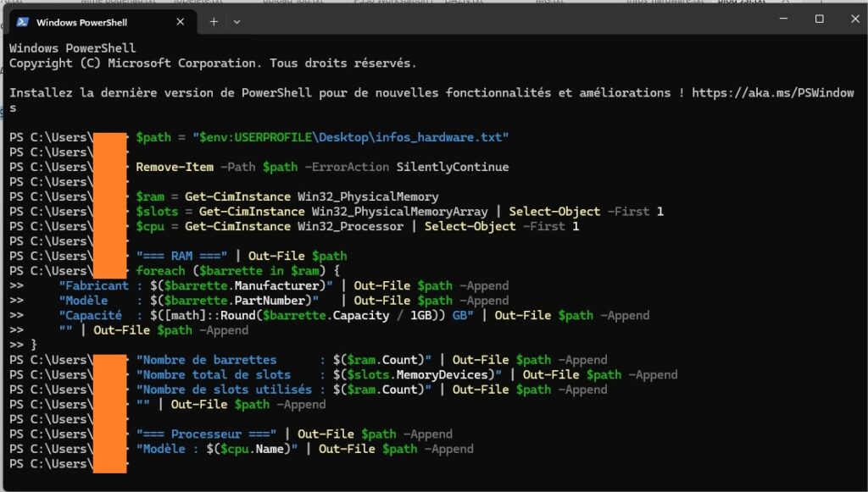This screenshot has height=492, width=868.
Task: Click Win32_PhysicalMemory on the $ram line
Action: (x=368, y=196)
